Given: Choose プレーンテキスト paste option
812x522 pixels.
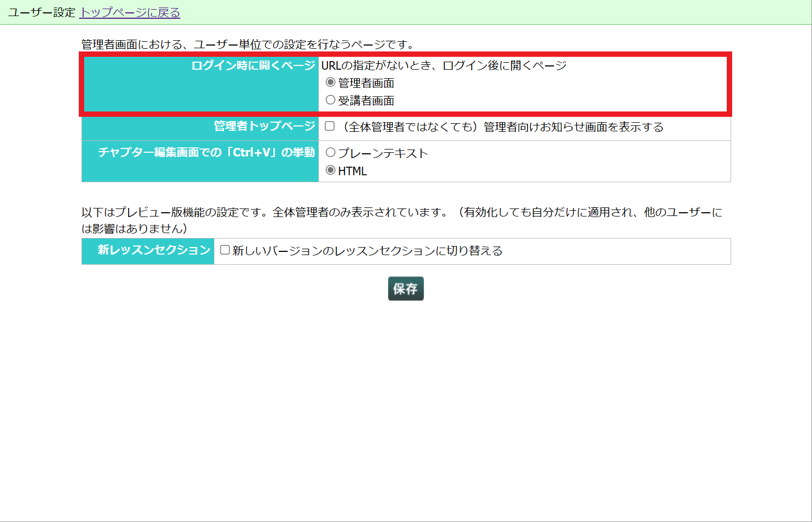Looking at the screenshot, I should [330, 153].
